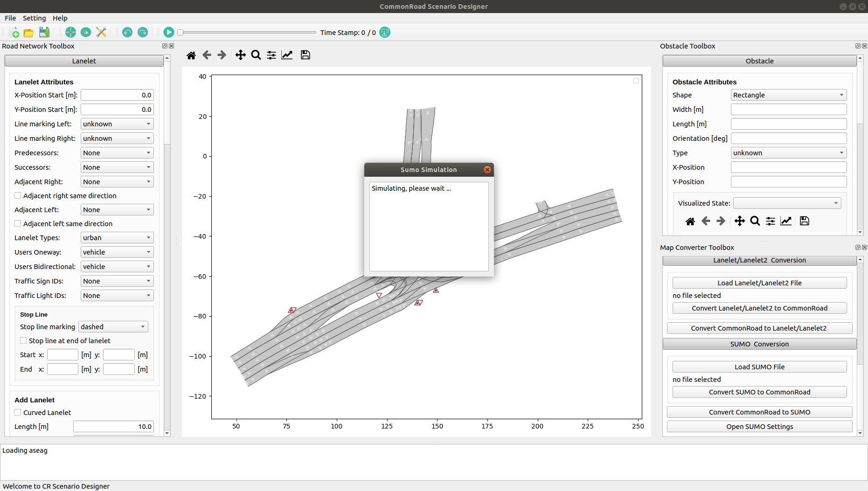Click the save scenario icon
This screenshot has height=491, width=868.
44,33
